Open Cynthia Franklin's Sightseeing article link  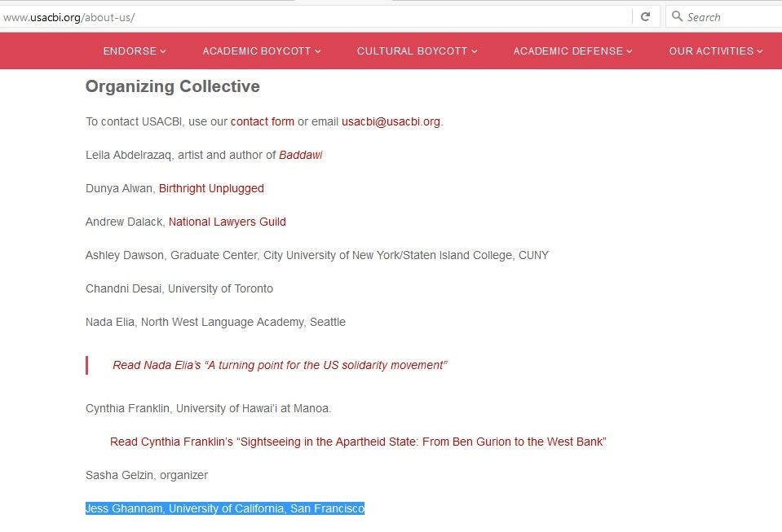tap(358, 442)
